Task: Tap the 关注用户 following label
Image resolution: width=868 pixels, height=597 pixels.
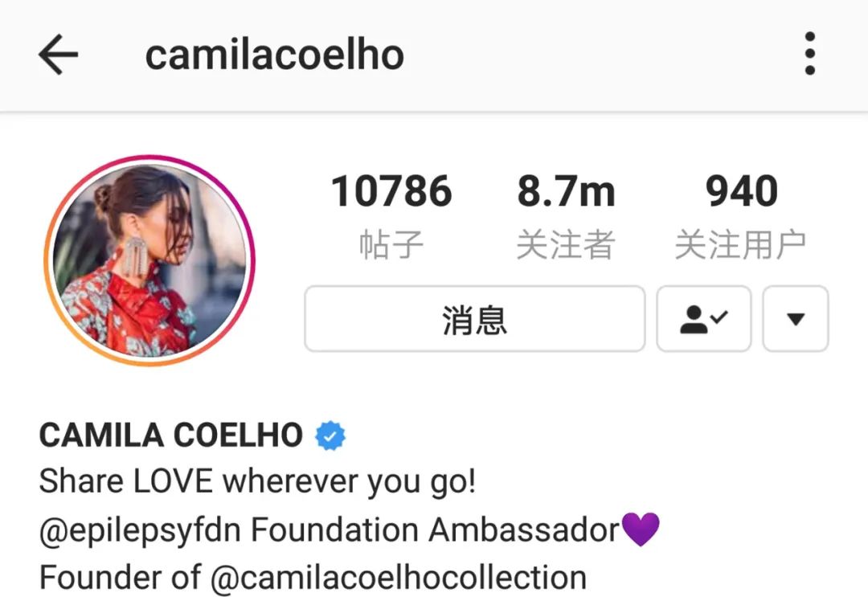Action: pyautogui.click(x=741, y=244)
